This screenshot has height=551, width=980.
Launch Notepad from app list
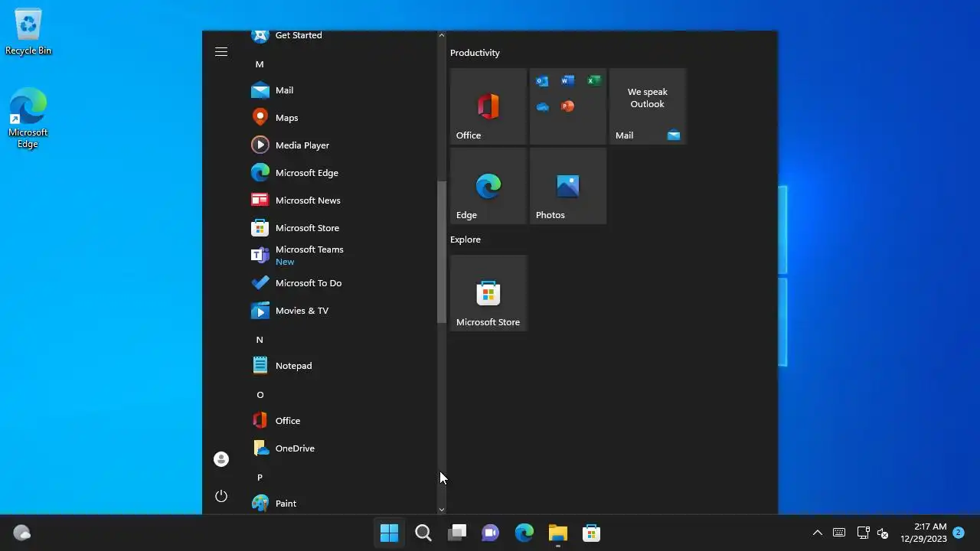coord(341,366)
